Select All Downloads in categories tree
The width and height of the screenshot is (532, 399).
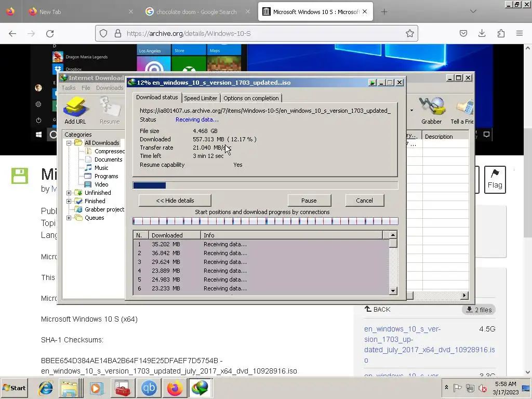102,143
